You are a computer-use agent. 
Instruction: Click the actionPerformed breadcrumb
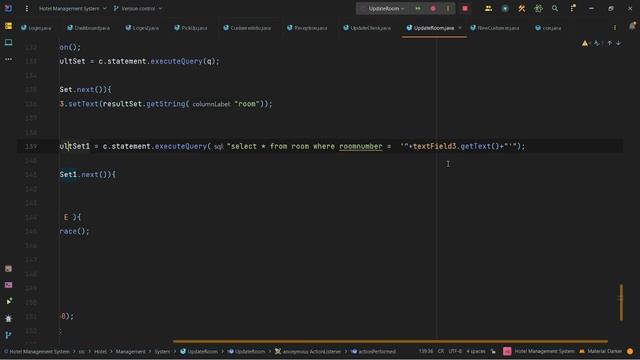click(373, 351)
